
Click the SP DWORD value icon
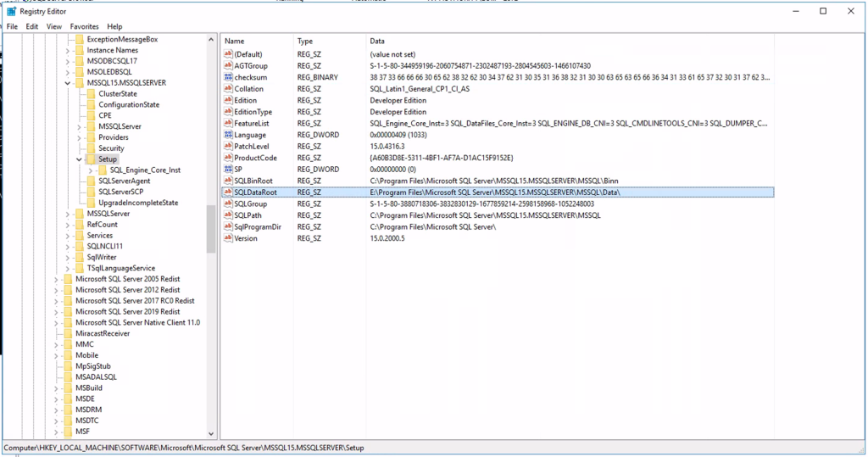point(228,169)
